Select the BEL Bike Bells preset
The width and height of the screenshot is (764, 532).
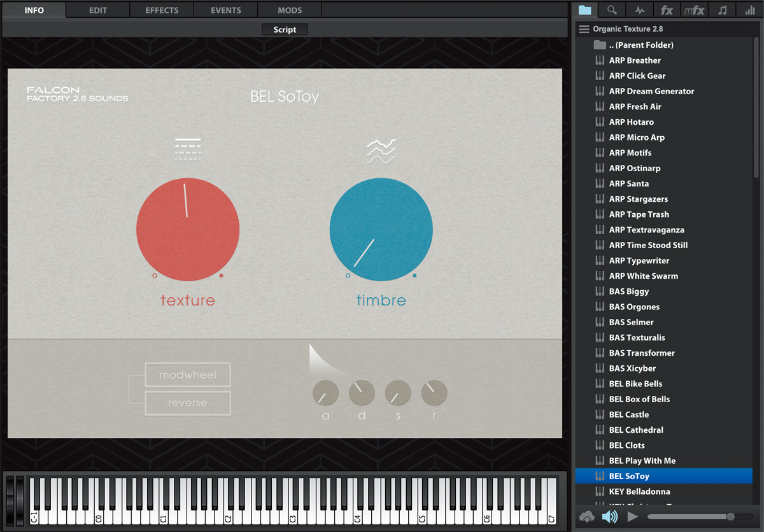[x=664, y=384]
